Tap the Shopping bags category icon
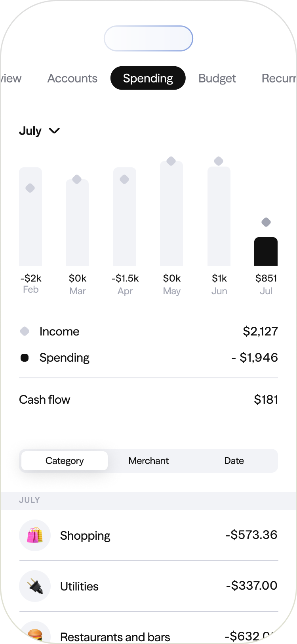 [35, 535]
